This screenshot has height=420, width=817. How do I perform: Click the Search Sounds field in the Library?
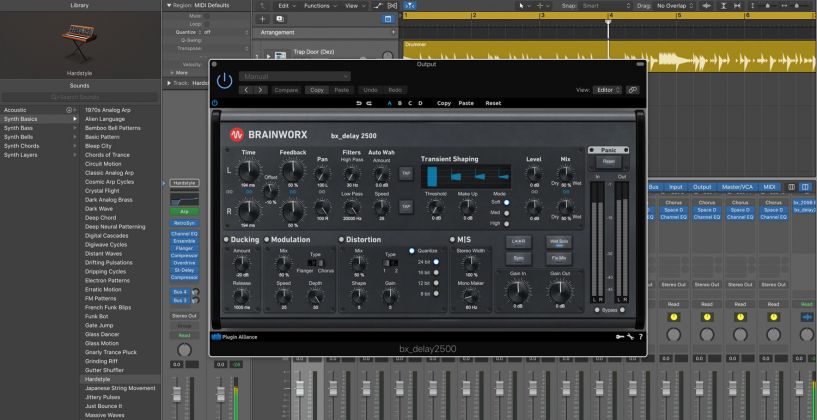tap(79, 97)
